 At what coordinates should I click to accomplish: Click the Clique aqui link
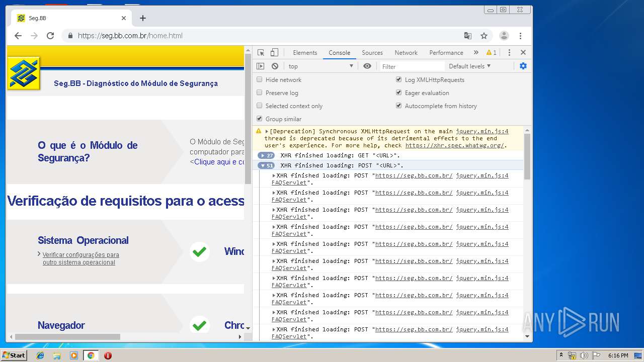(219, 162)
